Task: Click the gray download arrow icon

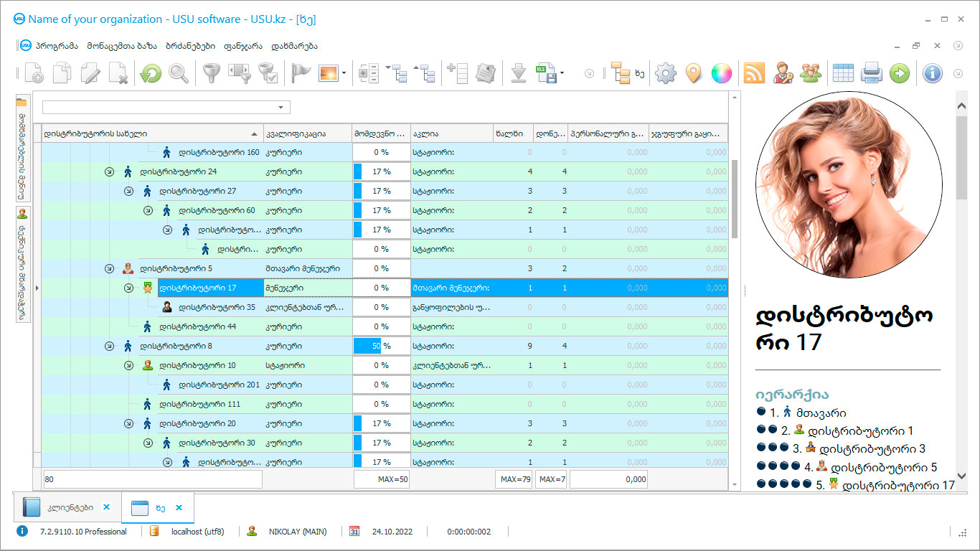Action: click(519, 73)
